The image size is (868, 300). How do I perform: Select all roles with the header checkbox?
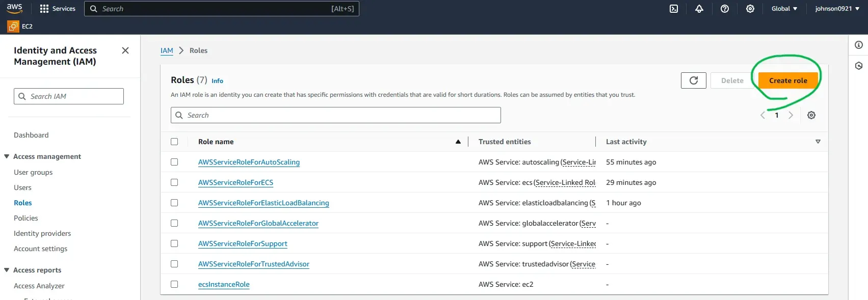tap(174, 142)
